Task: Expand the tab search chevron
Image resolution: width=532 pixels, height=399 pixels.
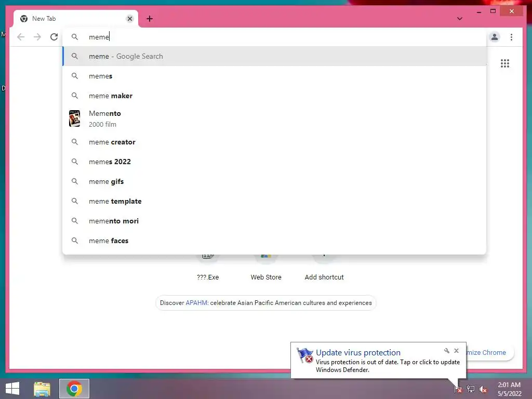Action: 459,19
